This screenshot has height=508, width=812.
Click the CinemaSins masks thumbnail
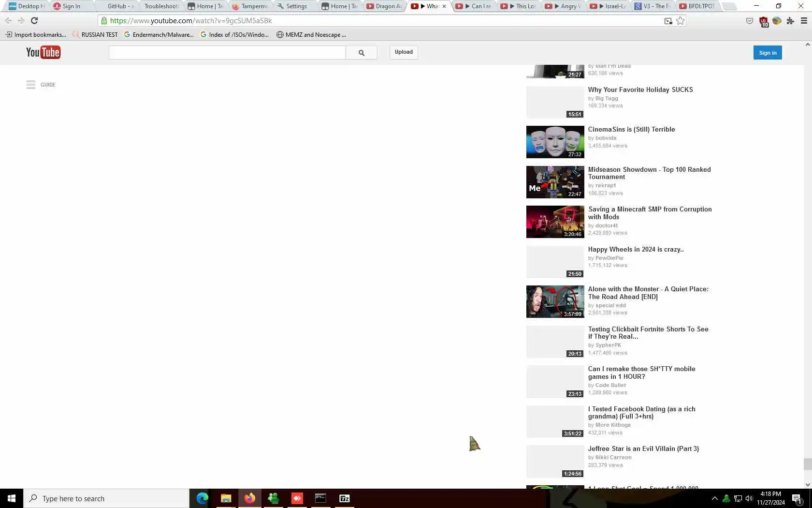[x=555, y=142]
